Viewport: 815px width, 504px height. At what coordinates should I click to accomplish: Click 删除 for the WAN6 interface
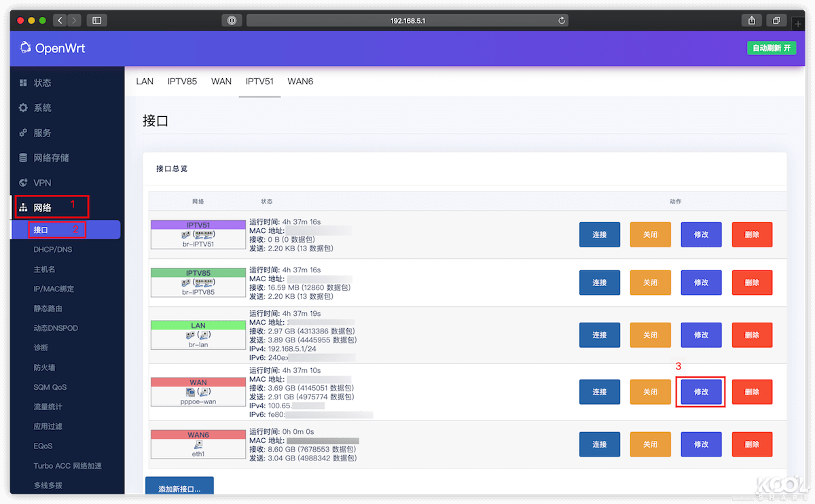coord(752,444)
